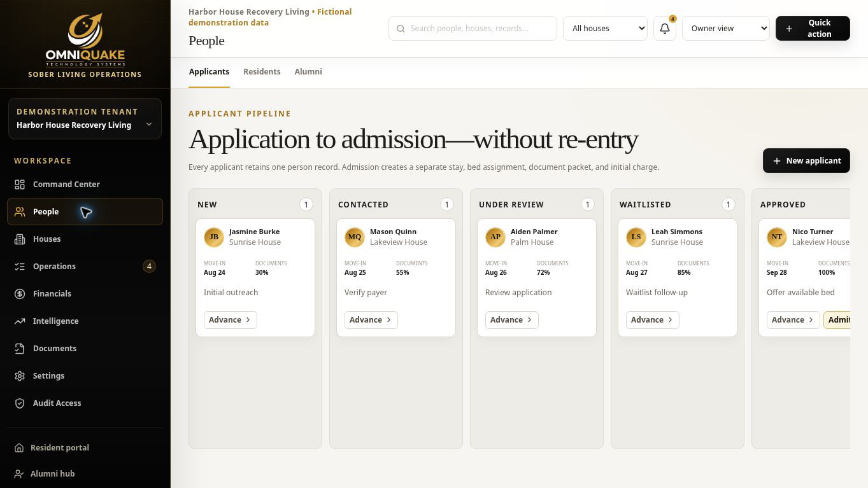Click Leah Simmons's LS avatar
Image resolution: width=868 pixels, height=488 pixels.
636,237
